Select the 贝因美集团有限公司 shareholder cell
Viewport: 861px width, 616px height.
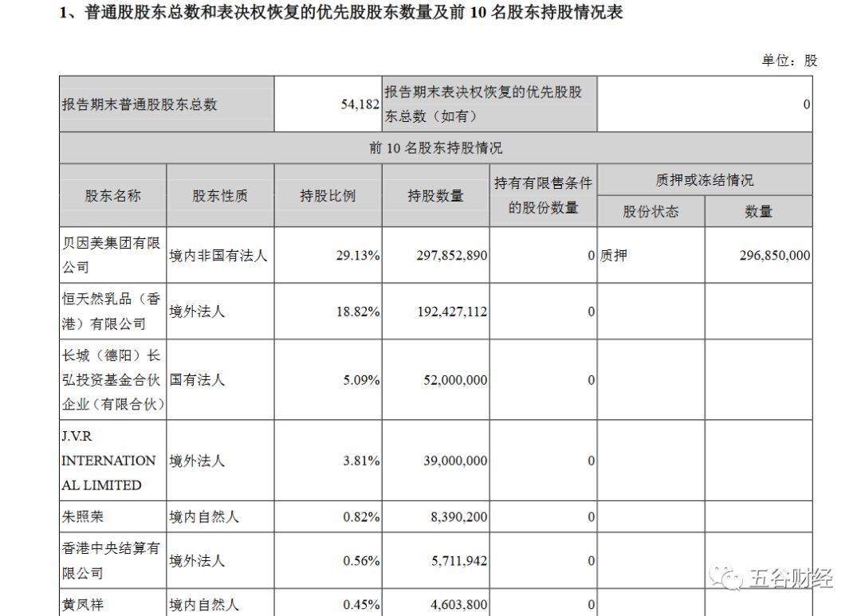click(x=112, y=255)
